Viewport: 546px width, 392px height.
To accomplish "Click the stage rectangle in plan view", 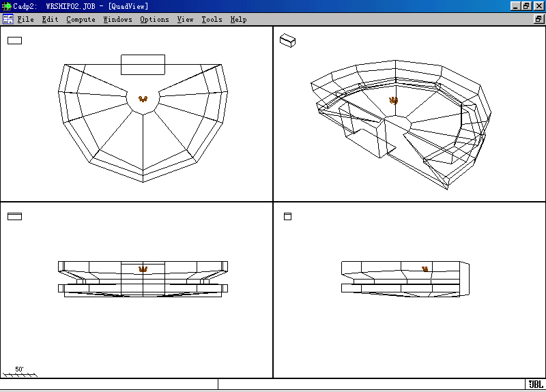I will pos(143,65).
